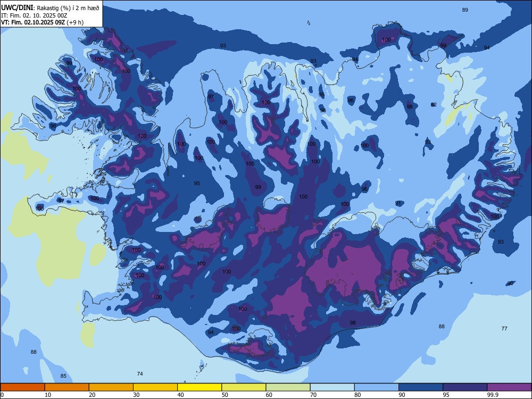Select the 20–30 legend color segment

coord(111,387)
